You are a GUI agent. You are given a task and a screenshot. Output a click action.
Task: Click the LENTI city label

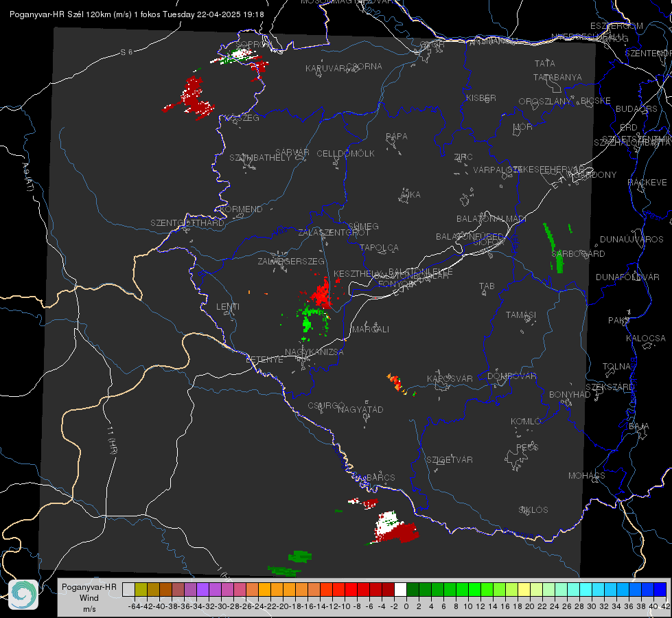click(228, 307)
